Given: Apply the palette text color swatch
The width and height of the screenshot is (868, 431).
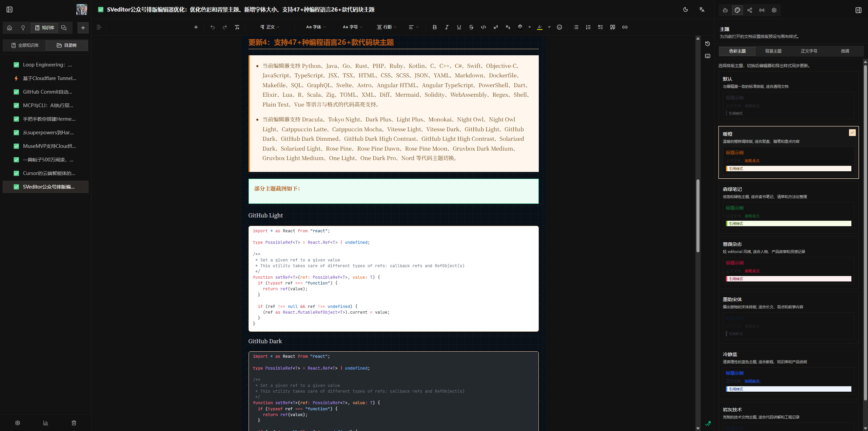Looking at the screenshot, I should (x=520, y=27).
